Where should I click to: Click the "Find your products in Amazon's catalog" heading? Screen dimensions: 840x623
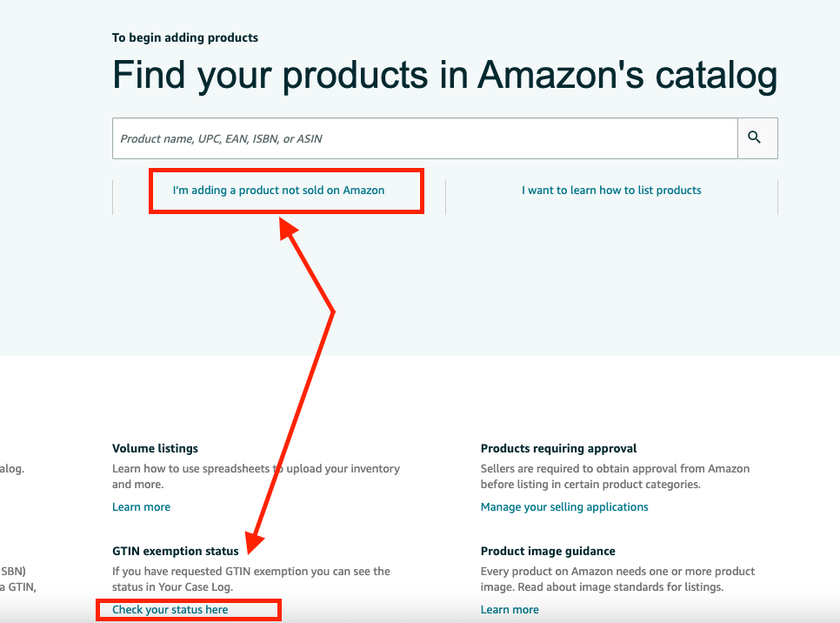click(x=444, y=76)
